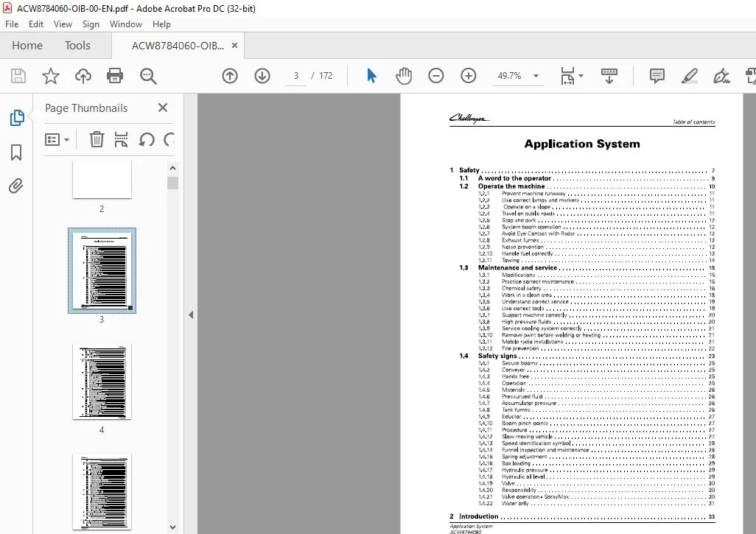Add a comment with the speech bubble tool
Image resolution: width=756 pixels, height=534 pixels.
coord(657,76)
